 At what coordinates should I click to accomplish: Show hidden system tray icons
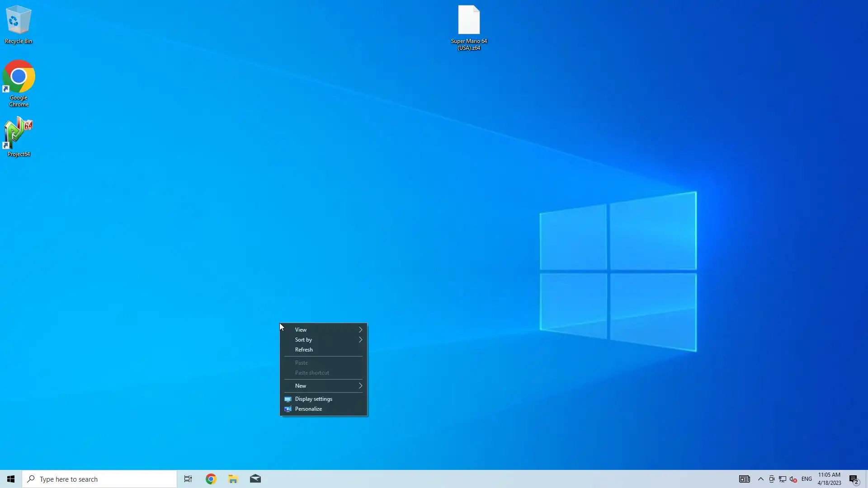[761, 479]
